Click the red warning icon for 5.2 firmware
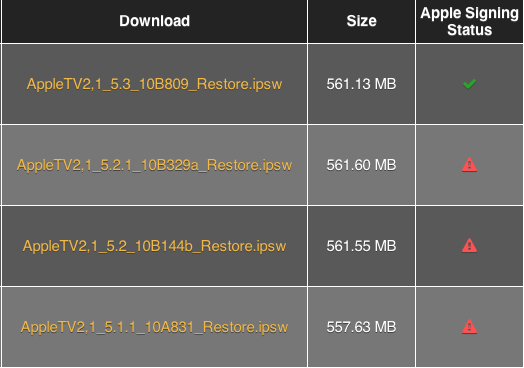Viewport: 524px width, 368px height. 469,246
